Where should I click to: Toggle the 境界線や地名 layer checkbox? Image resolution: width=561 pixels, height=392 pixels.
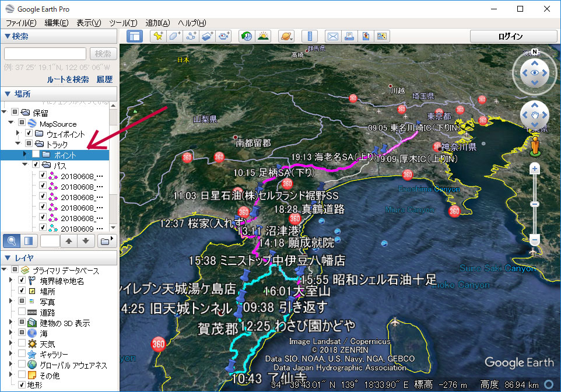22,280
